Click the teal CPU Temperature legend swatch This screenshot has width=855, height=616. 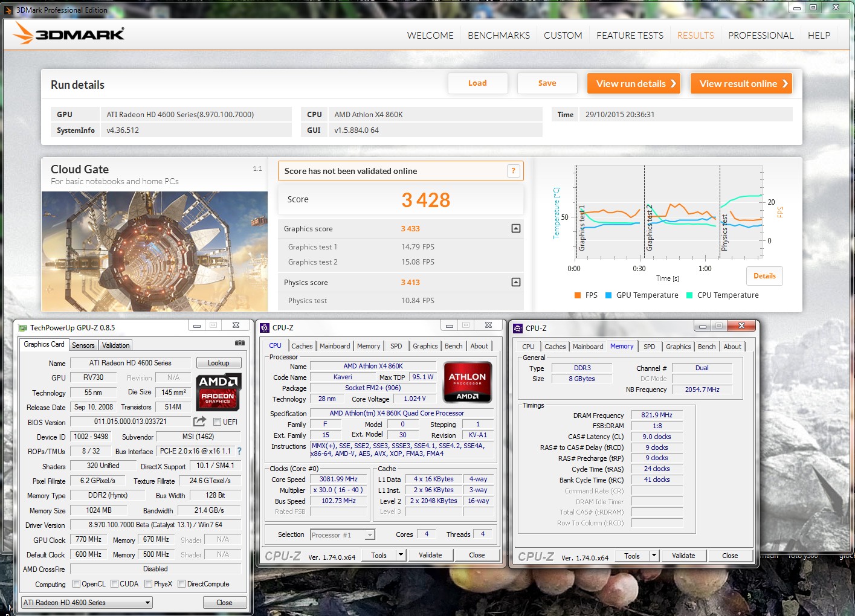coord(689,295)
